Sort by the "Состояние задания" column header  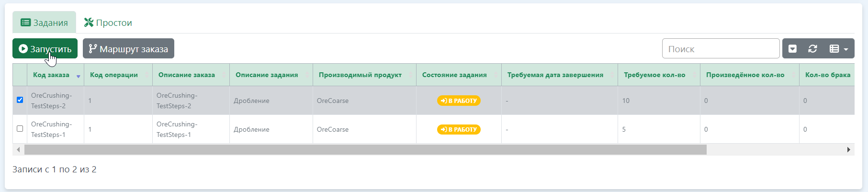tap(454, 75)
